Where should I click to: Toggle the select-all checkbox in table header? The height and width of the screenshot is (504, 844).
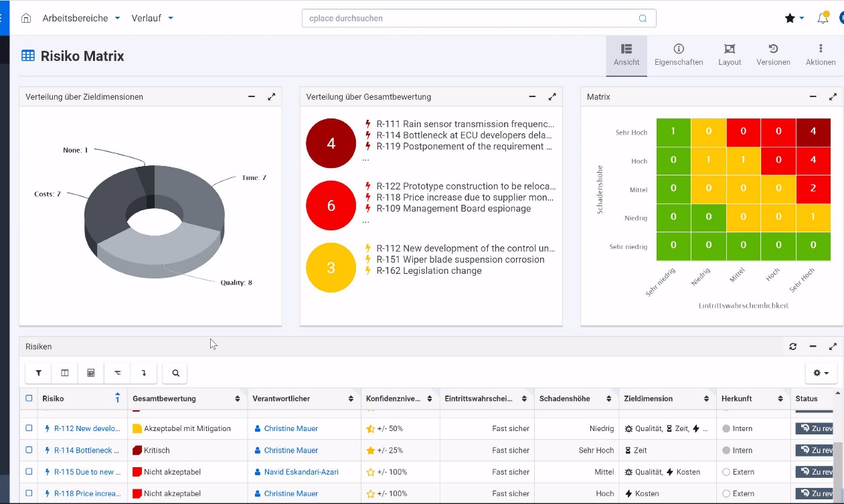[29, 398]
